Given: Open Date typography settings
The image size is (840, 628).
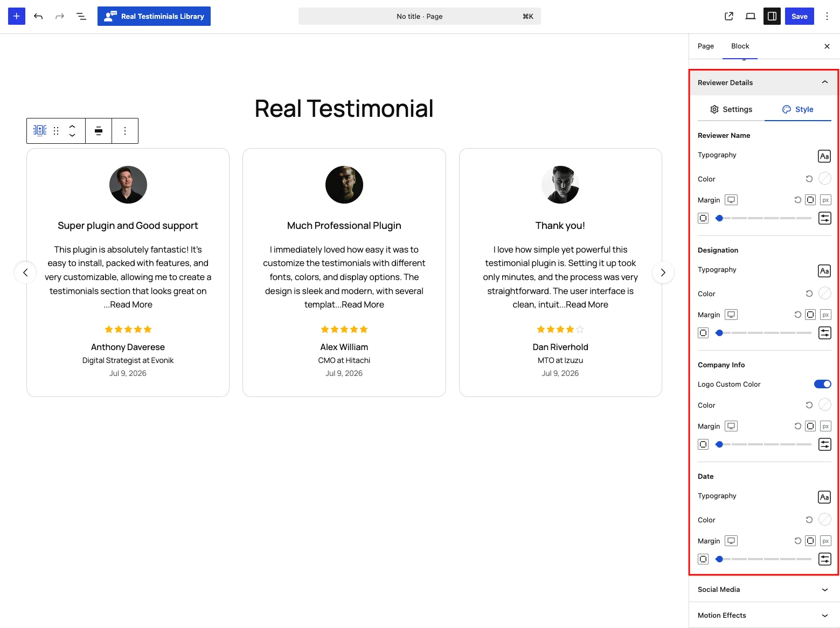Looking at the screenshot, I should click(x=824, y=497).
